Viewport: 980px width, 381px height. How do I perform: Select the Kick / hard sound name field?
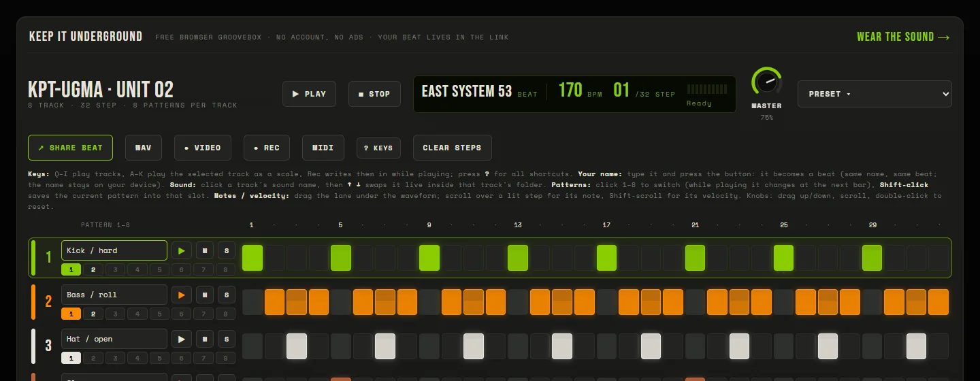coord(114,250)
